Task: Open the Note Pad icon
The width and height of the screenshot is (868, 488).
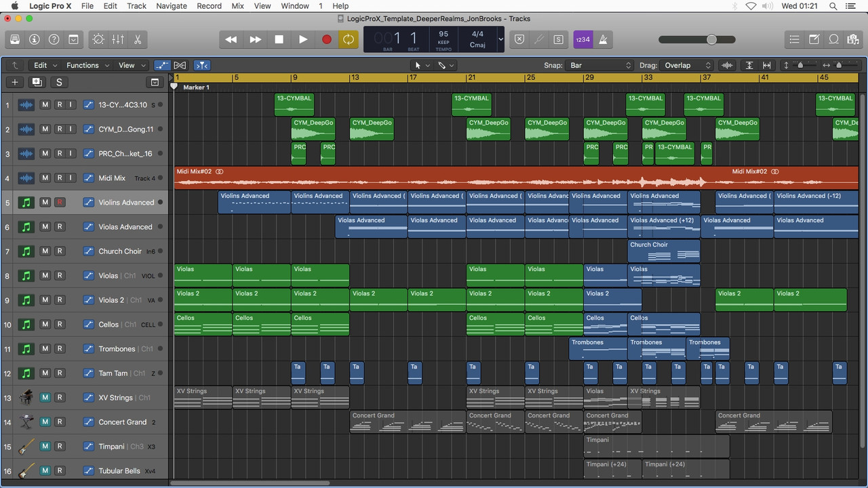Action: coord(814,39)
